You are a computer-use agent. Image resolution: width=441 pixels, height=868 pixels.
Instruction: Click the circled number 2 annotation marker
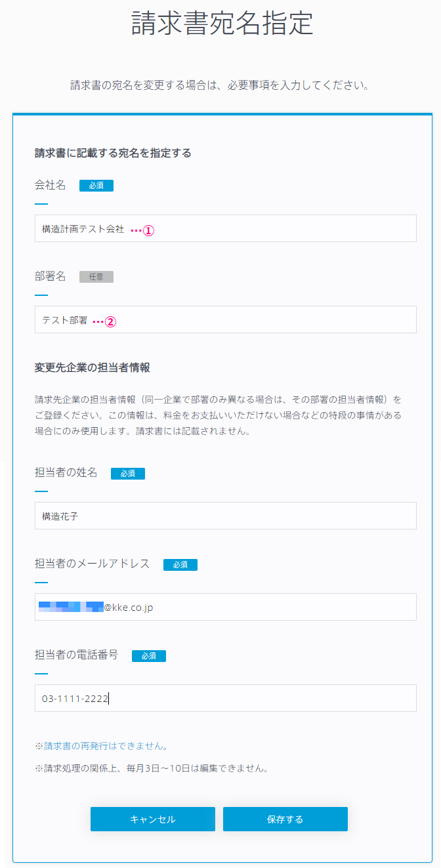[x=111, y=321]
